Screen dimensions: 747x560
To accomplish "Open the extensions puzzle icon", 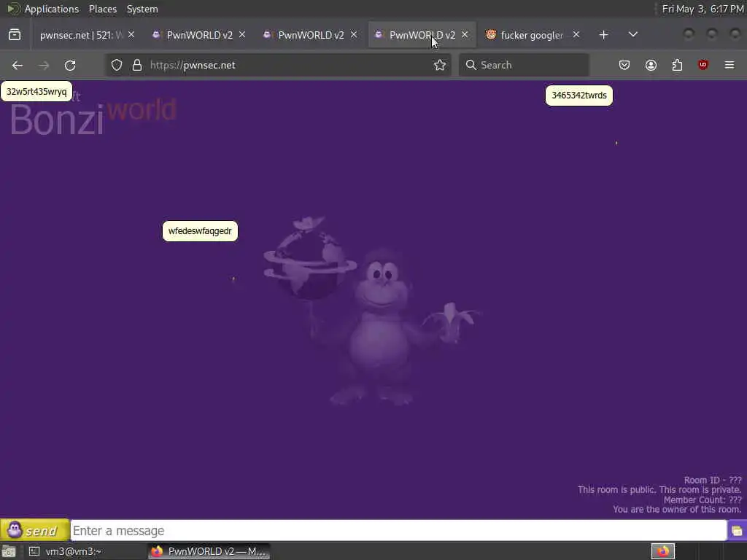I will pyautogui.click(x=677, y=65).
